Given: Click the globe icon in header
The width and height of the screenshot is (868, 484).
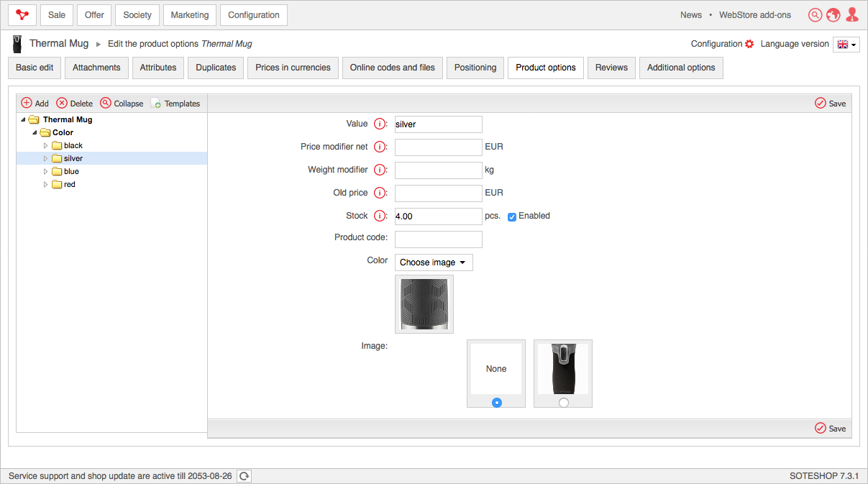Looking at the screenshot, I should click(833, 15).
